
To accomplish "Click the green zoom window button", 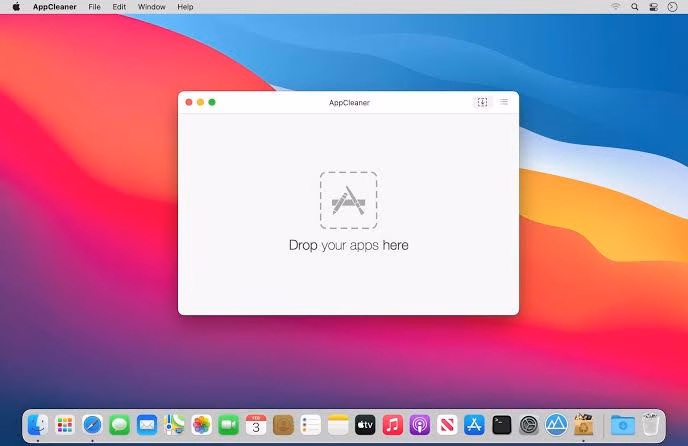I will pos(212,102).
